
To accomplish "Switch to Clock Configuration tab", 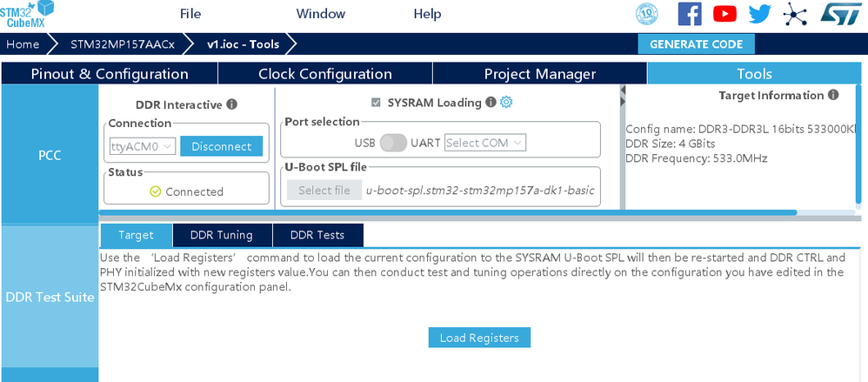I will click(x=325, y=74).
